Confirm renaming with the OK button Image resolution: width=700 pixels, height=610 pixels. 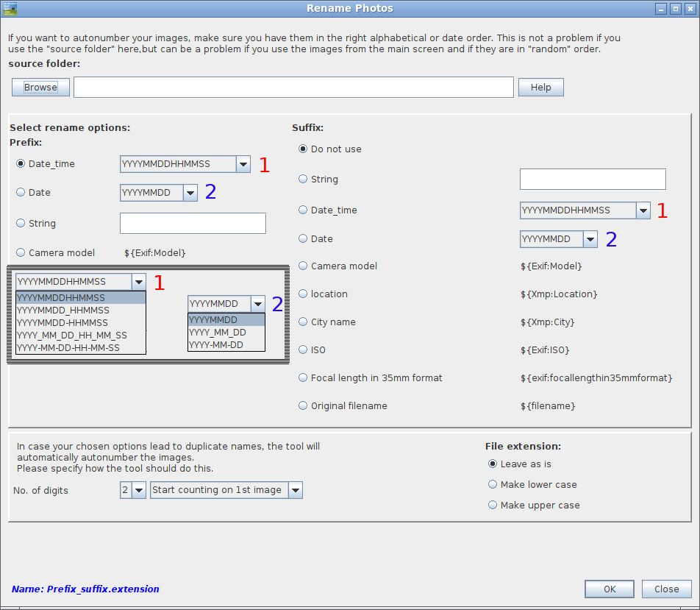(x=610, y=589)
